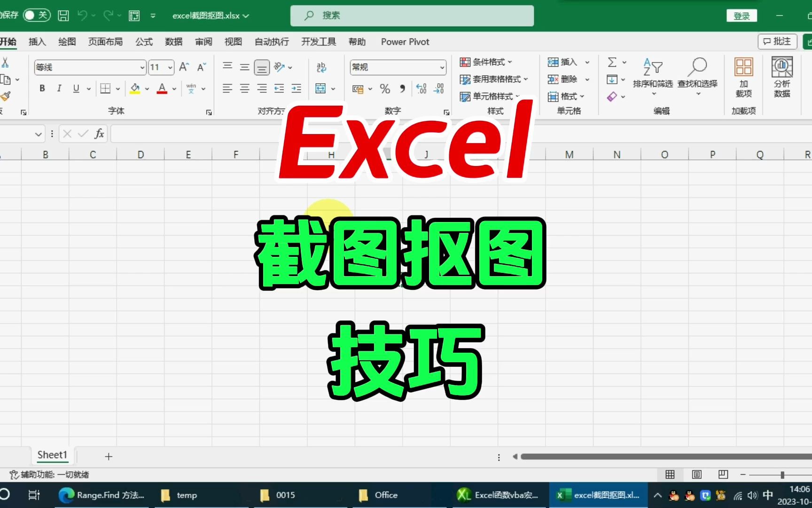Open the 查找和选择 (Find & Select) tool
812x508 pixels.
pos(698,75)
